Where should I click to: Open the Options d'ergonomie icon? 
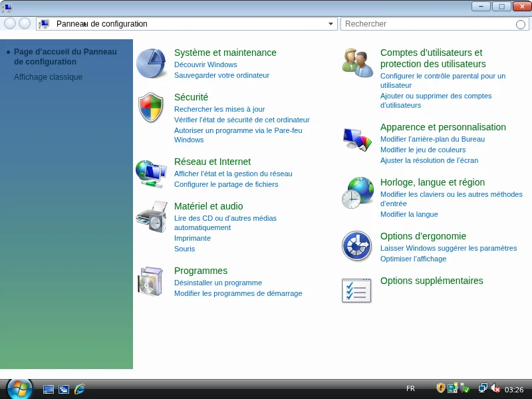pyautogui.click(x=356, y=245)
